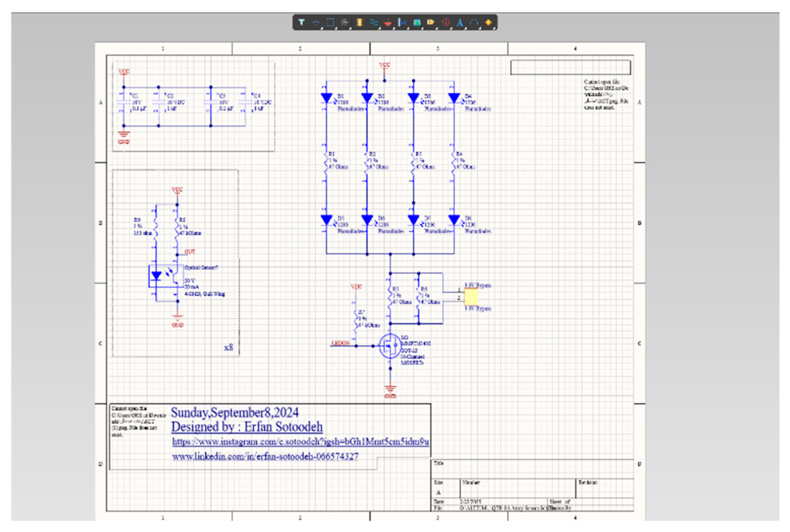790x532 pixels.
Task: Select the yellow 3.3V Bypass connector
Action: [471, 296]
